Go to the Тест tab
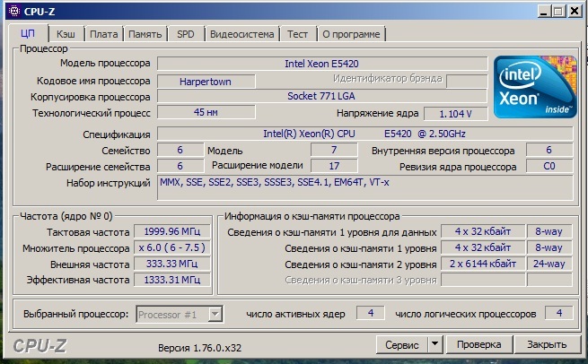588x364 pixels. tap(298, 34)
